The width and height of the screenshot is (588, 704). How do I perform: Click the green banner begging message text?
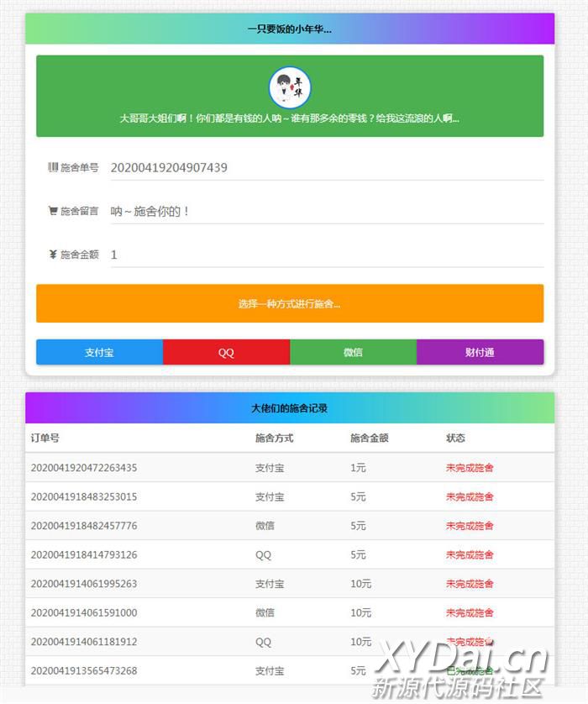tap(290, 118)
